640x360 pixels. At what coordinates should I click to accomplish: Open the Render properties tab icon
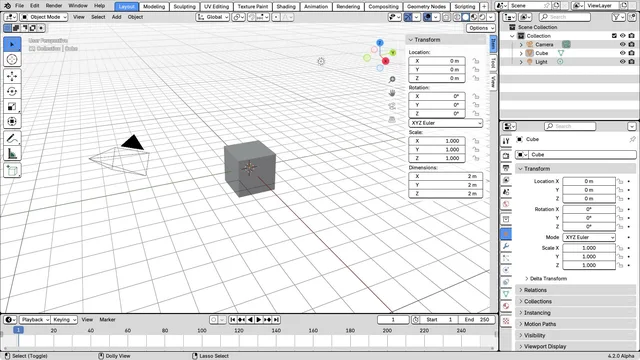(506, 156)
